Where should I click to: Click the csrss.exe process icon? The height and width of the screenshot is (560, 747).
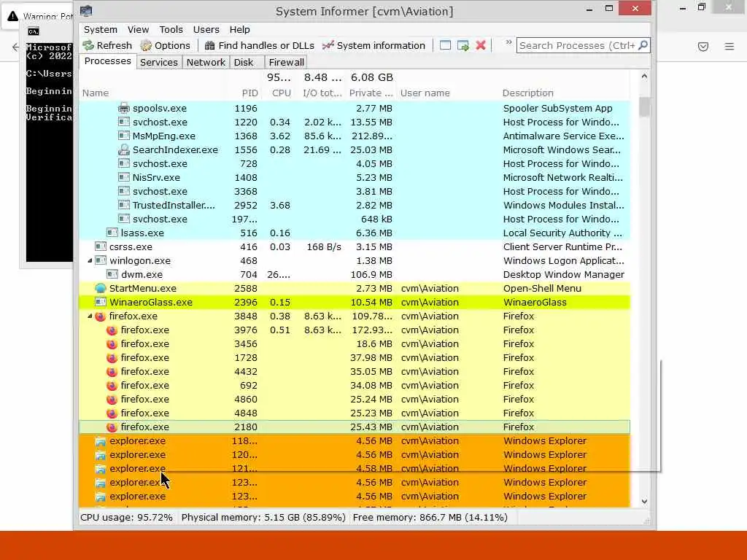101,246
